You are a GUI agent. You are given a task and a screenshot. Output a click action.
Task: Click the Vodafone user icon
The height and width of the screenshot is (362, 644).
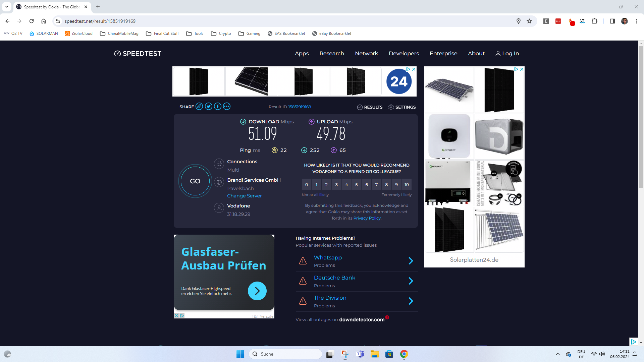pyautogui.click(x=219, y=208)
